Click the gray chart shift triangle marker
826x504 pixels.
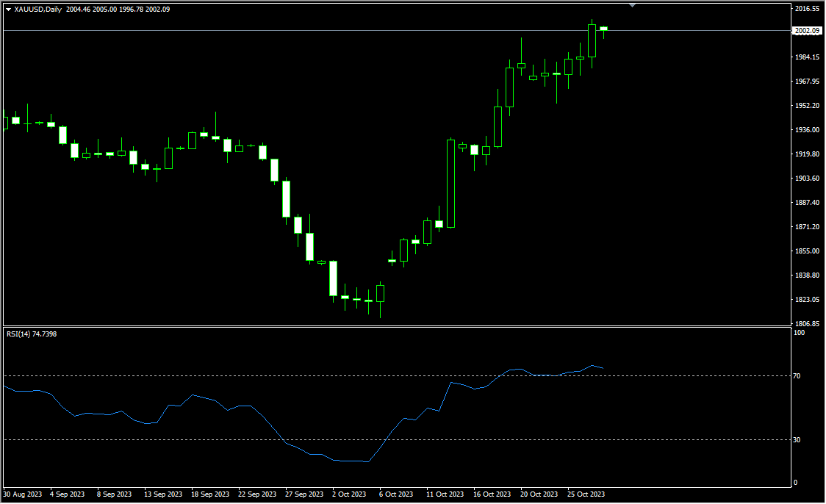(x=632, y=5)
